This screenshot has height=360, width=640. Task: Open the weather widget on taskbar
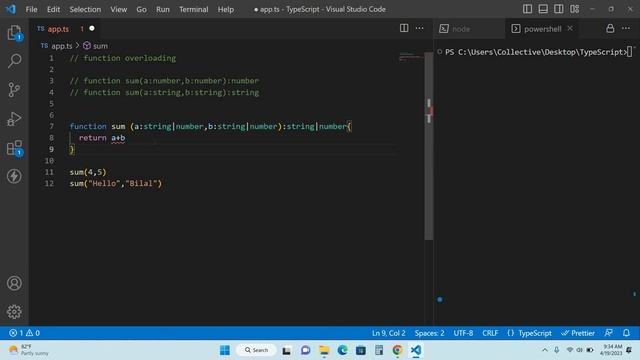29,350
